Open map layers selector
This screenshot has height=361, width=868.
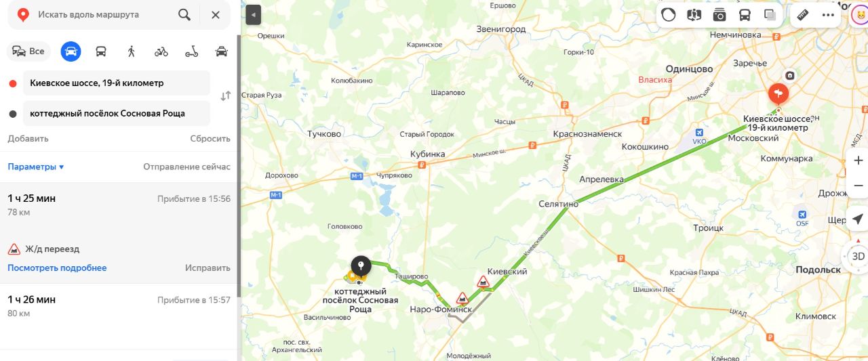coord(770,14)
